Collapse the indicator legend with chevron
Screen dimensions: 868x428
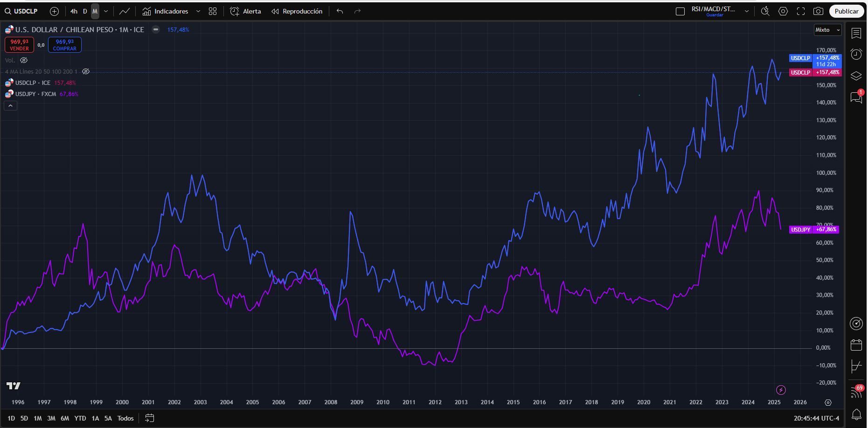coord(10,106)
